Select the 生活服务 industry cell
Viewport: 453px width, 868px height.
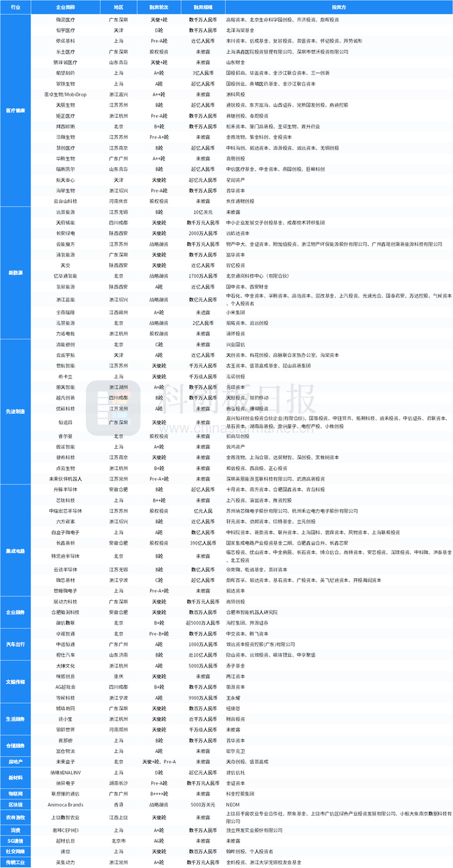click(x=16, y=719)
